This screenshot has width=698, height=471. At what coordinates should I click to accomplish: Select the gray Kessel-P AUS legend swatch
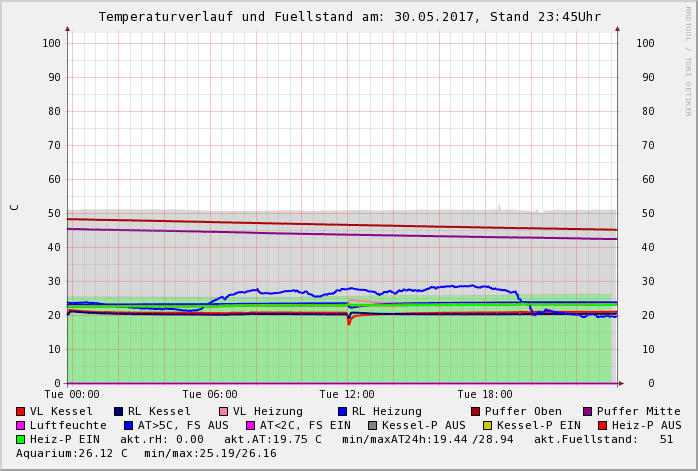[x=372, y=425]
